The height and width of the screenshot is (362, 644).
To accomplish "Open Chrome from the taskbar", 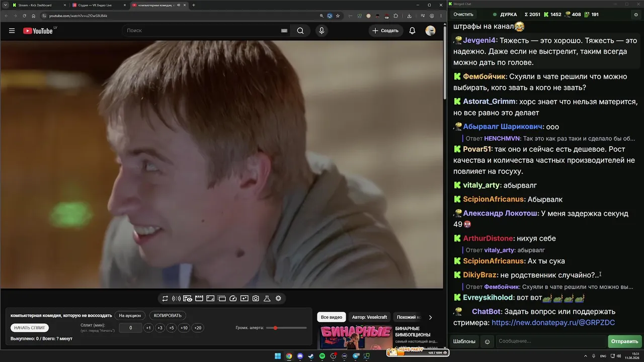I will 289,356.
